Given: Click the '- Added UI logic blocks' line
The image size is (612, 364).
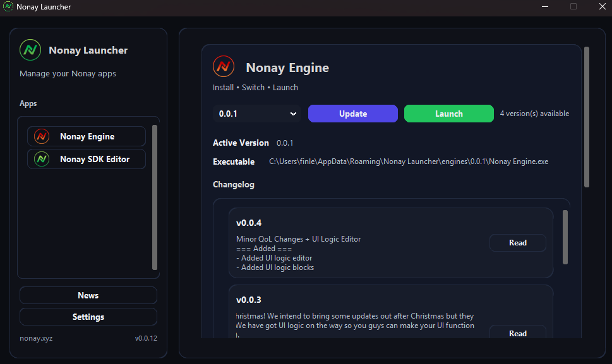Looking at the screenshot, I should pyautogui.click(x=275, y=267).
